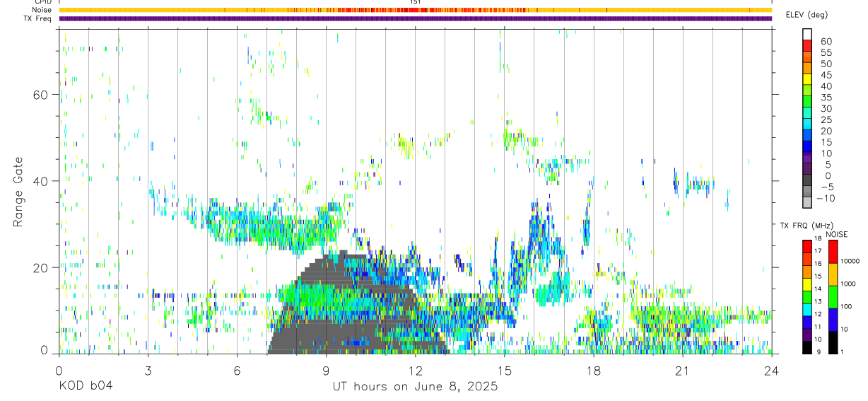Click the purple TX Freq strip above the plot
The height and width of the screenshot is (401, 868).
[x=415, y=18]
